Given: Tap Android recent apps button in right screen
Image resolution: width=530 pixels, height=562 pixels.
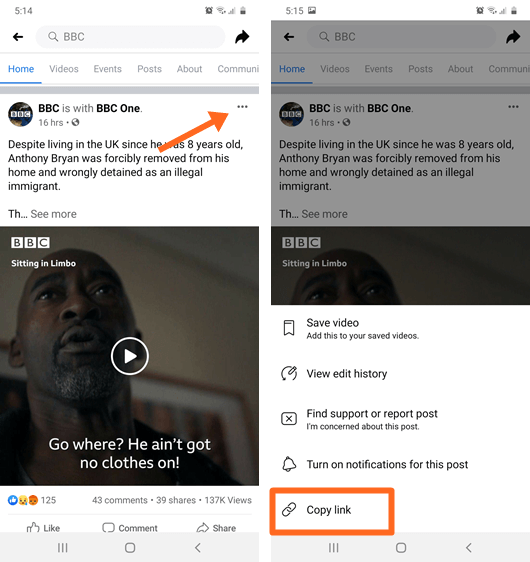Looking at the screenshot, I should point(334,548).
